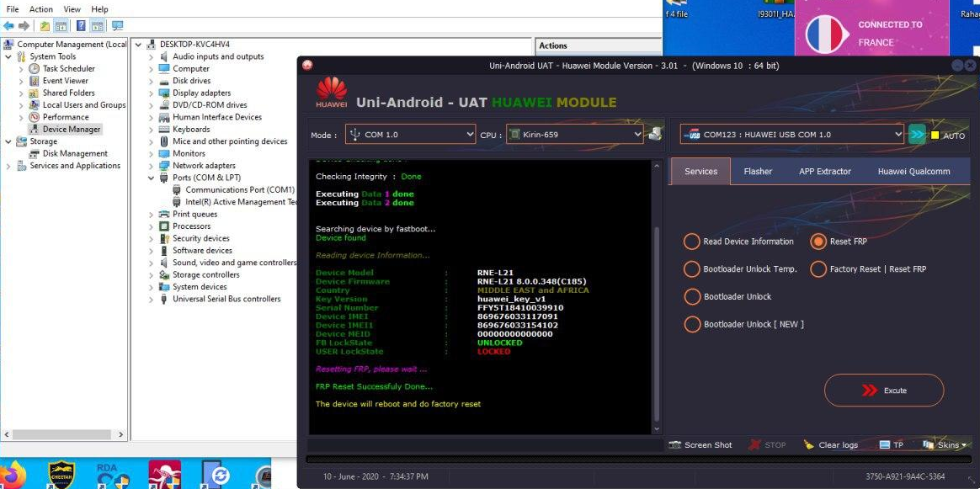Click the STOP button in UAT footer
980x489 pixels.
point(768,444)
